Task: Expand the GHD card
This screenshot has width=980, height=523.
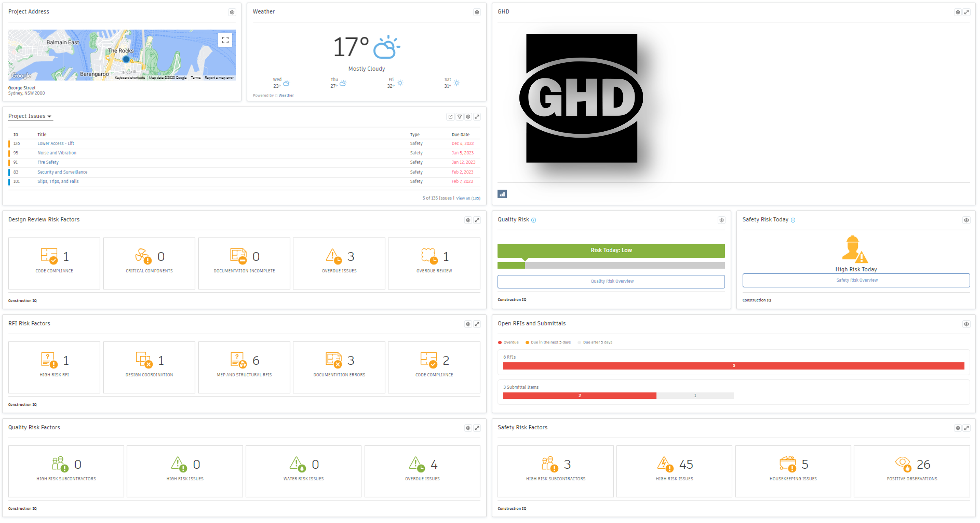Action: click(967, 12)
